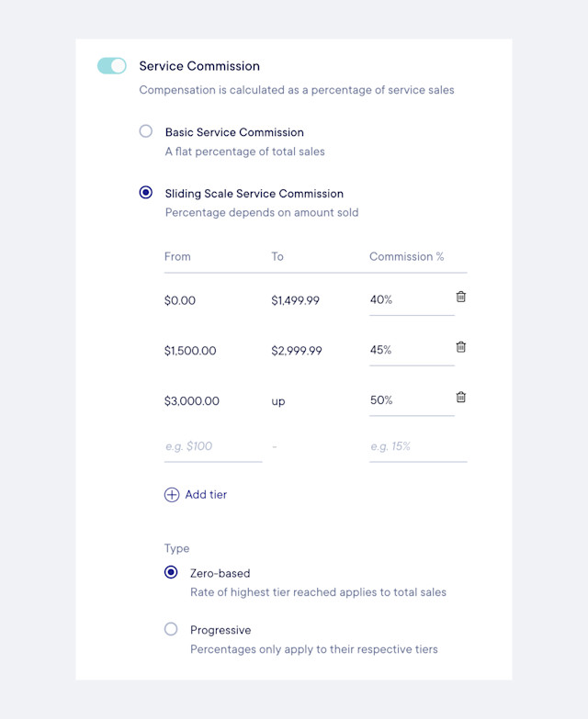Select Basic Service Commission radio button

pos(146,131)
